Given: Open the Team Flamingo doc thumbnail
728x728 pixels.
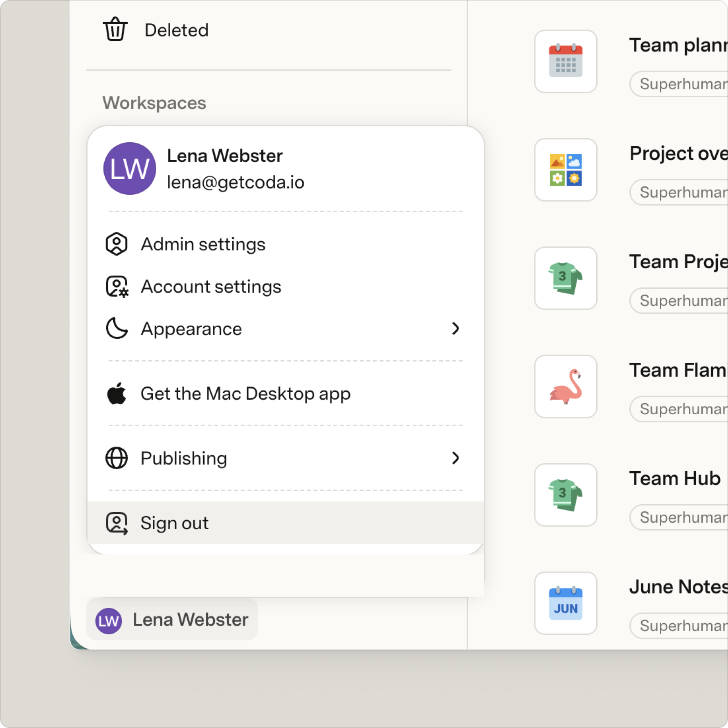Looking at the screenshot, I should (566, 386).
